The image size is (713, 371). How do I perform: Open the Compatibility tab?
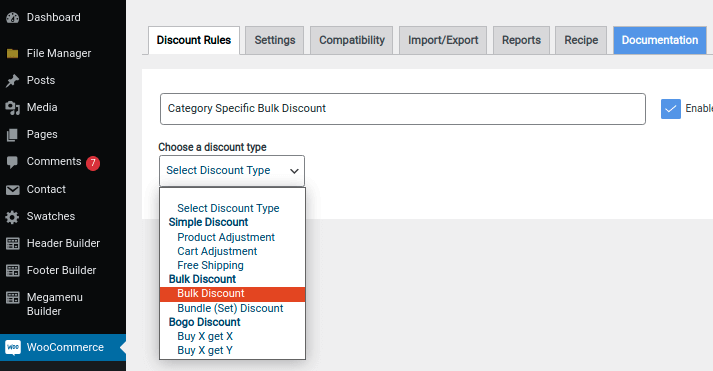[351, 40]
